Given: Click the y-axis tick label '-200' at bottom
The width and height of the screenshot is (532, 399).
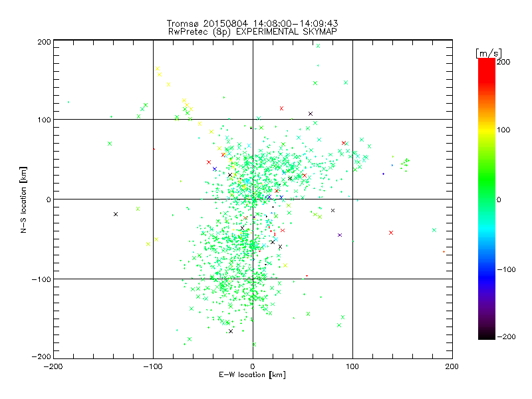Looking at the screenshot, I should tap(41, 356).
